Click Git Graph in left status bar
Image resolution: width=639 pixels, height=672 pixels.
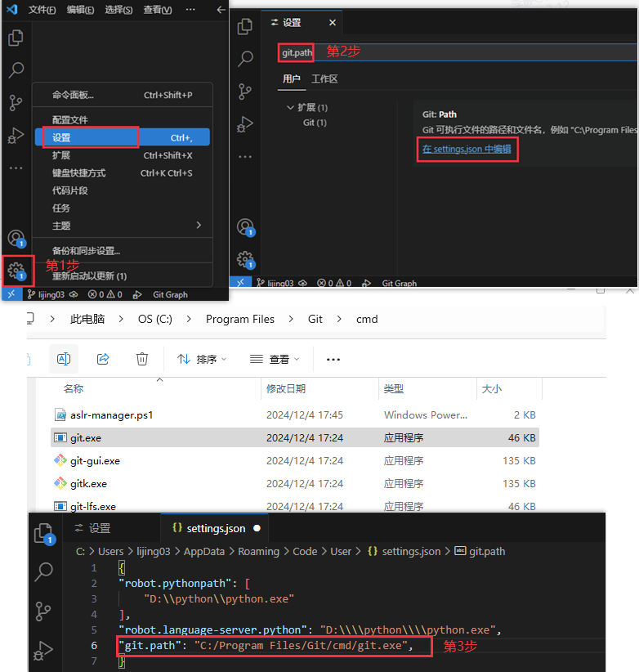click(170, 294)
